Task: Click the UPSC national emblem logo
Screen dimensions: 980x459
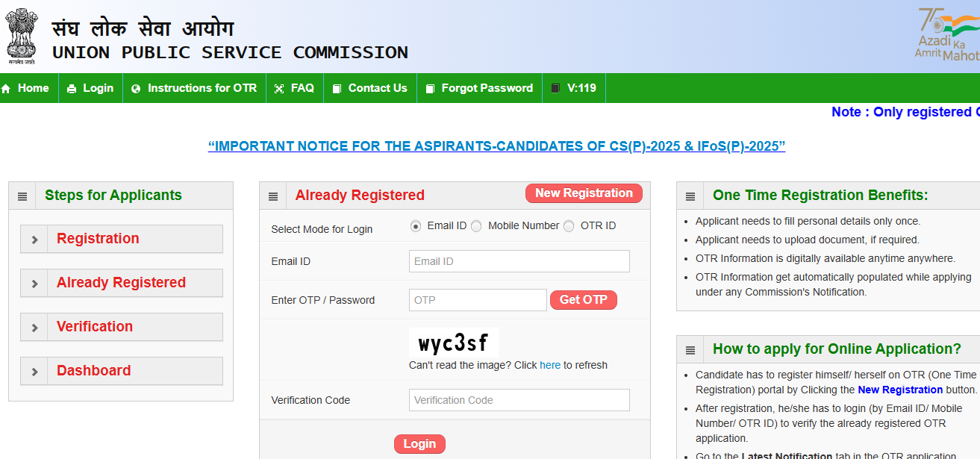Action: 22,34
